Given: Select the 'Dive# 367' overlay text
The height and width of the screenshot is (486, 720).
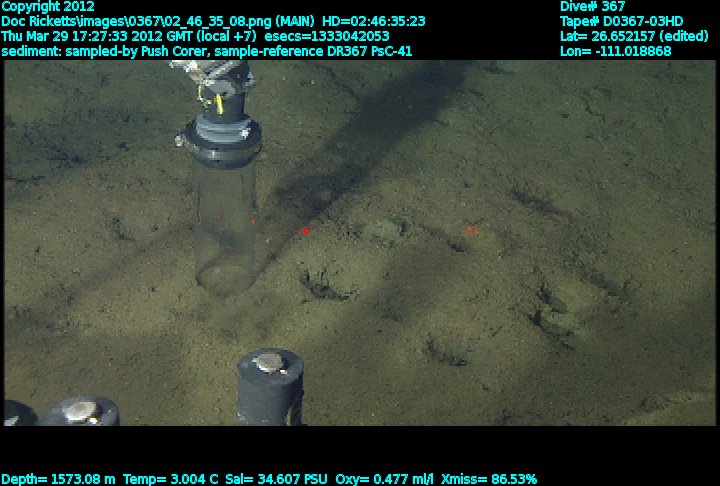Looking at the screenshot, I should pos(592,6).
